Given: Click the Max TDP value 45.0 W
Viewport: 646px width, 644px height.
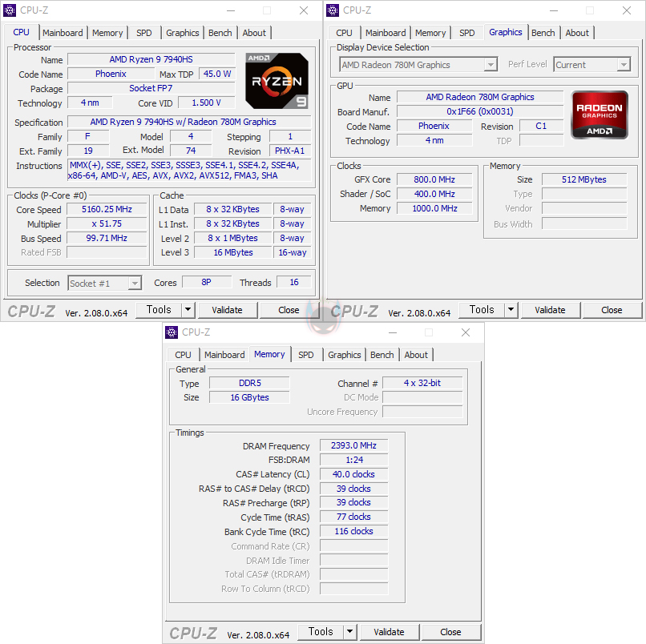Looking at the screenshot, I should point(217,74).
